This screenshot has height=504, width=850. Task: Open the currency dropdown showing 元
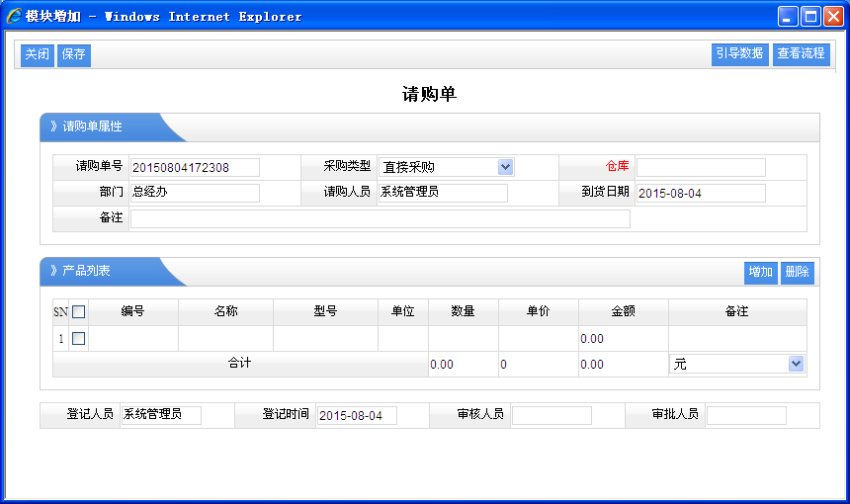(x=796, y=364)
